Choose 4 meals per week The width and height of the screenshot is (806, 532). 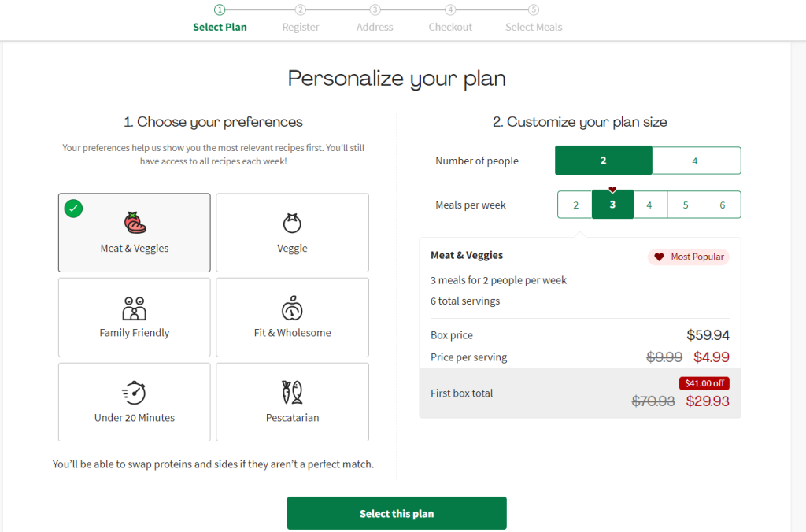[x=649, y=205]
